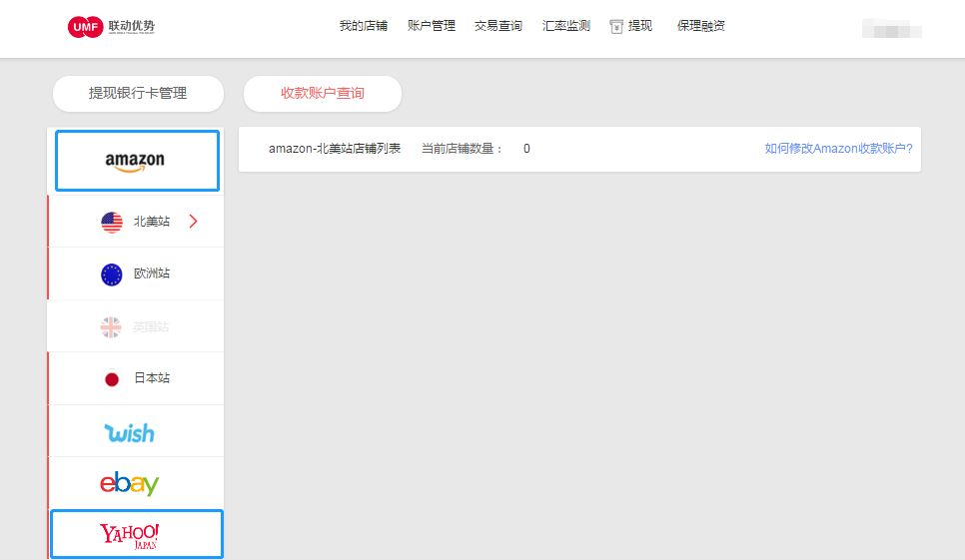This screenshot has height=560, width=965.
Task: Click amazon-北美站店铺列表 heading
Action: [x=335, y=148]
